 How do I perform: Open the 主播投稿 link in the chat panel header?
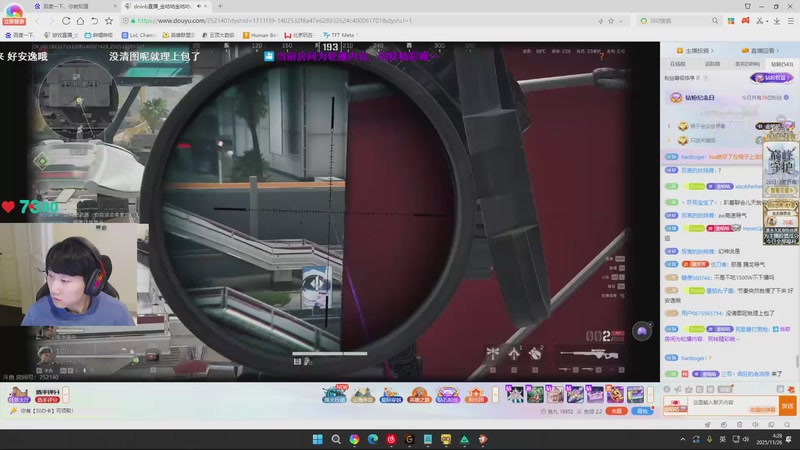[x=695, y=51]
